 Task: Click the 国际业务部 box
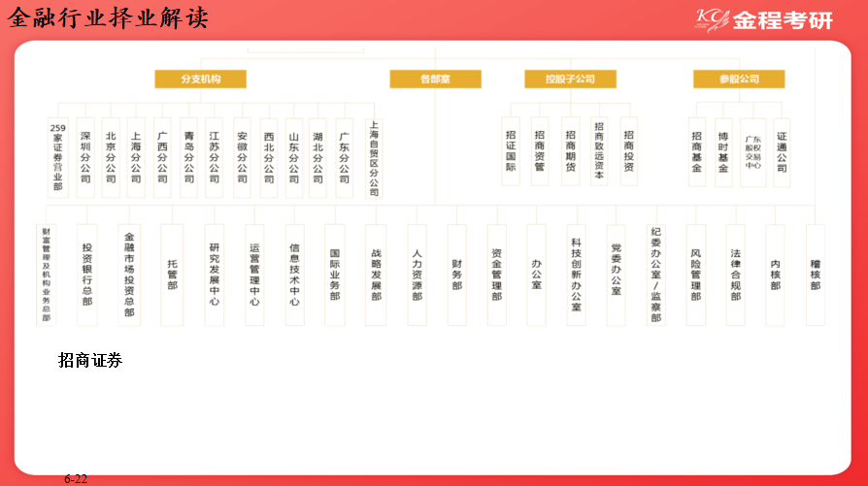click(335, 275)
